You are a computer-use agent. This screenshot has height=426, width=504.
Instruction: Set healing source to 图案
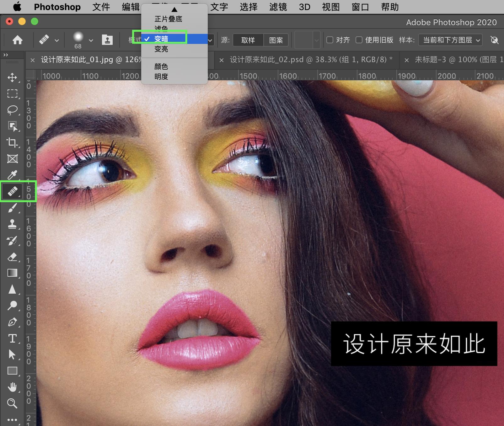point(276,40)
